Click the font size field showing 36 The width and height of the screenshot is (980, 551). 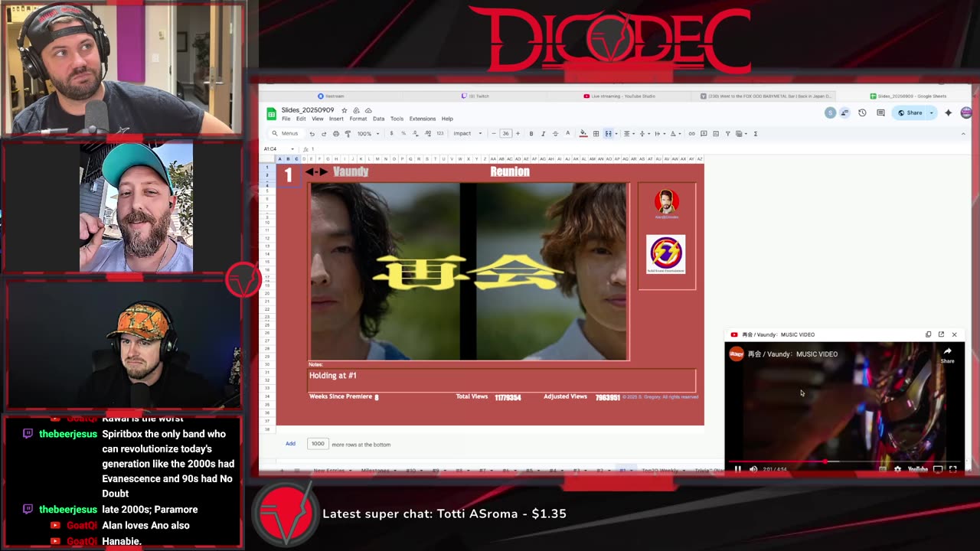click(x=505, y=134)
